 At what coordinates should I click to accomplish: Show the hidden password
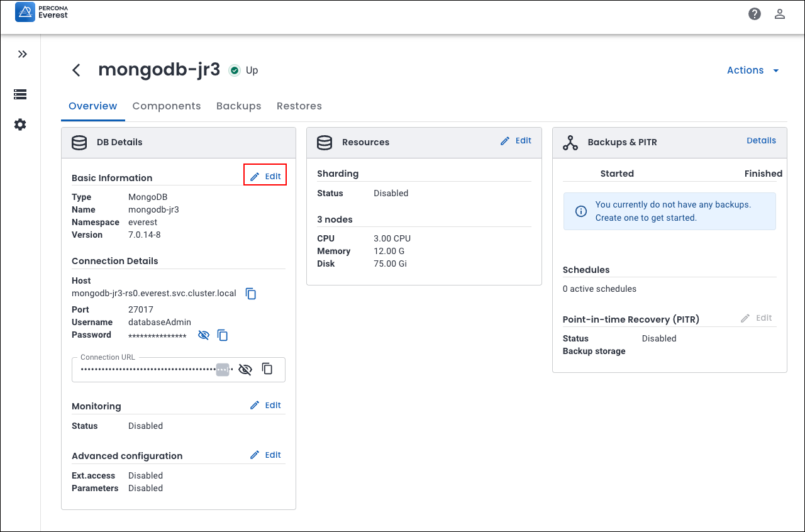click(203, 335)
